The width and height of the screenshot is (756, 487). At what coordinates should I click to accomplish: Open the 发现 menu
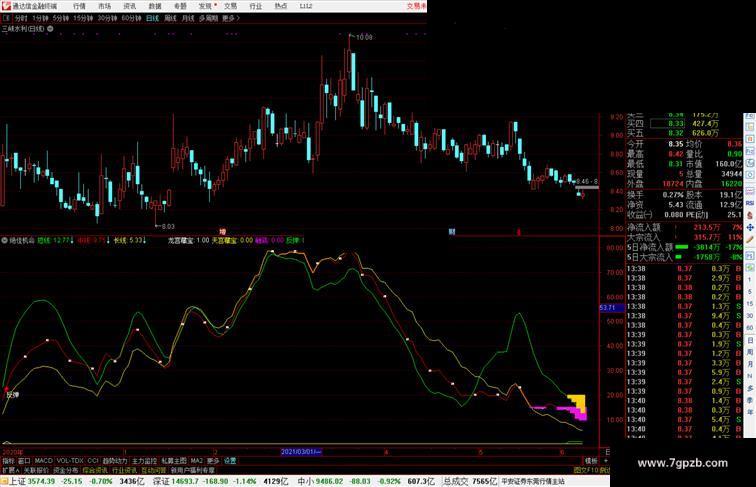[x=205, y=6]
